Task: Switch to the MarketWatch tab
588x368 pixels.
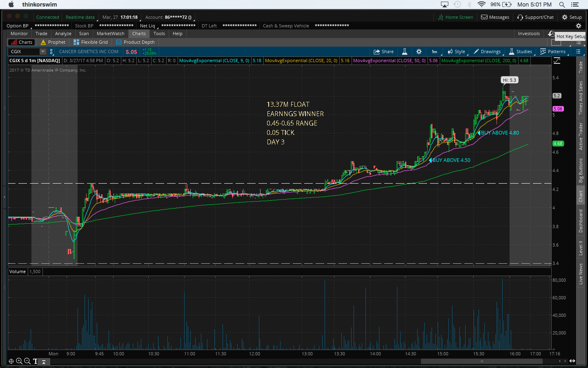Action: (110, 34)
